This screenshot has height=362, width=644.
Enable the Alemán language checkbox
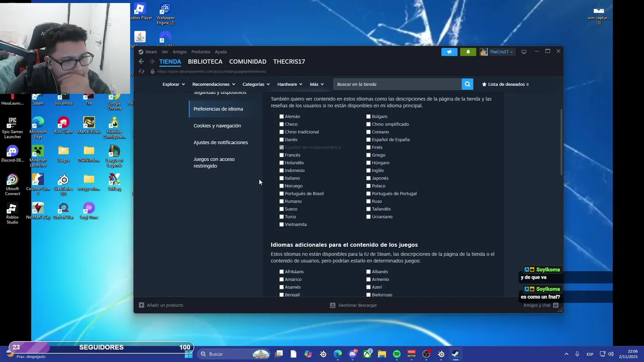[282, 117]
